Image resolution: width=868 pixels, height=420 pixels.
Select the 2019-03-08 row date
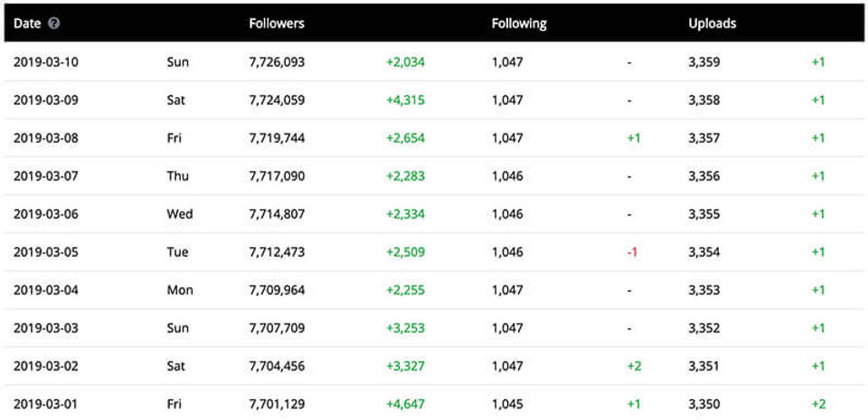[x=46, y=138]
